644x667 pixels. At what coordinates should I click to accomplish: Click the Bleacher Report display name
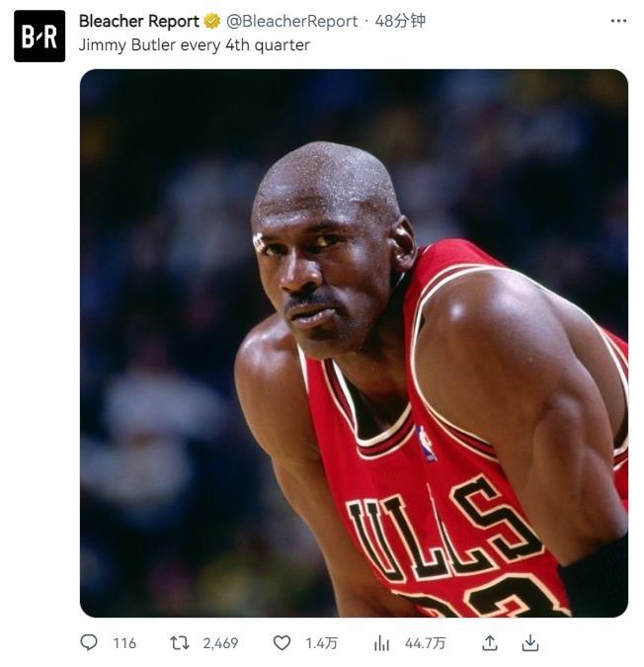click(x=139, y=21)
